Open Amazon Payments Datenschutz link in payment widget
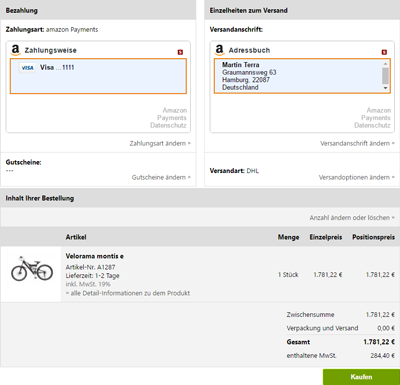This screenshot has height=385, width=400. point(168,118)
